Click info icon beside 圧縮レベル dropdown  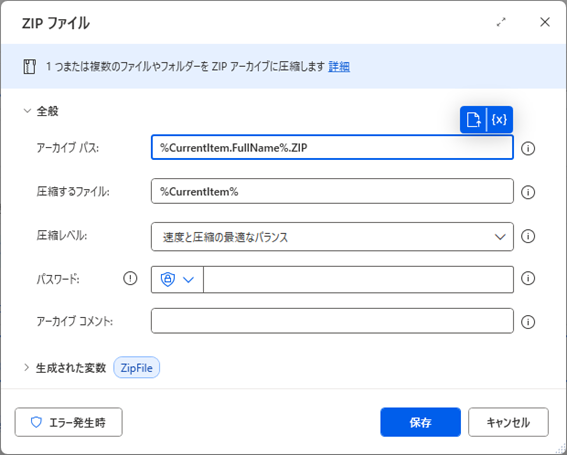[528, 236]
